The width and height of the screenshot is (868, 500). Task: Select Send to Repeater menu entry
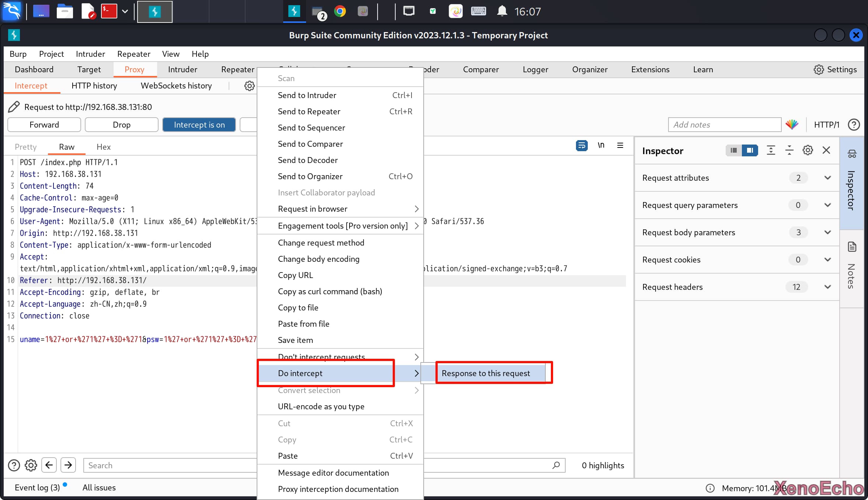coord(309,111)
